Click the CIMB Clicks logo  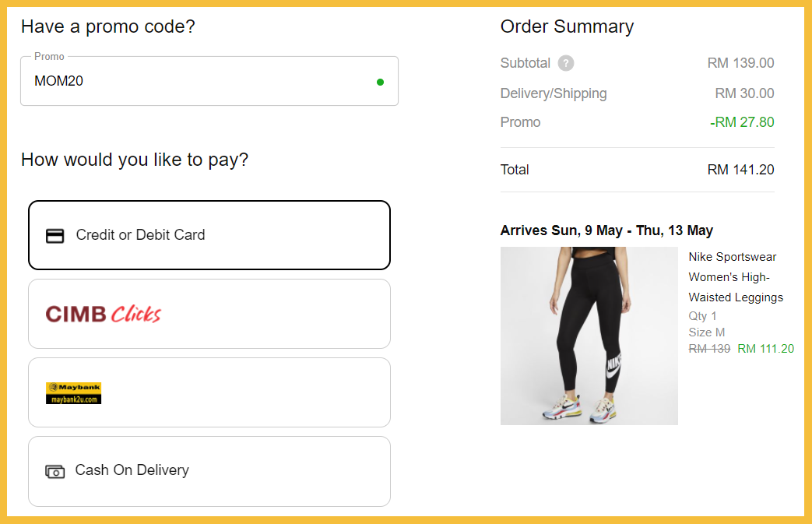(x=104, y=314)
